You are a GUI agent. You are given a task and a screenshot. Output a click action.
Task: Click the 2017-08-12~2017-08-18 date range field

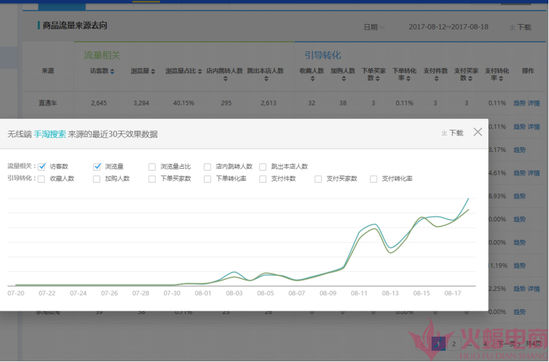(x=448, y=27)
